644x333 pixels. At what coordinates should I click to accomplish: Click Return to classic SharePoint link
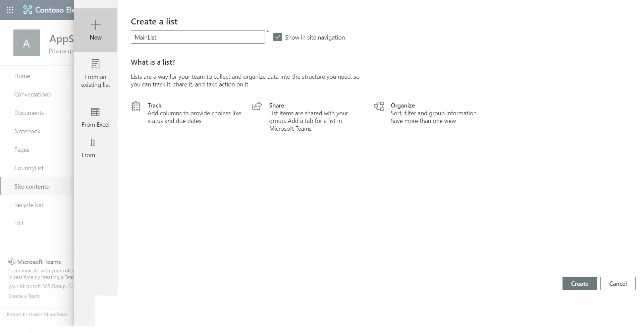click(x=37, y=315)
